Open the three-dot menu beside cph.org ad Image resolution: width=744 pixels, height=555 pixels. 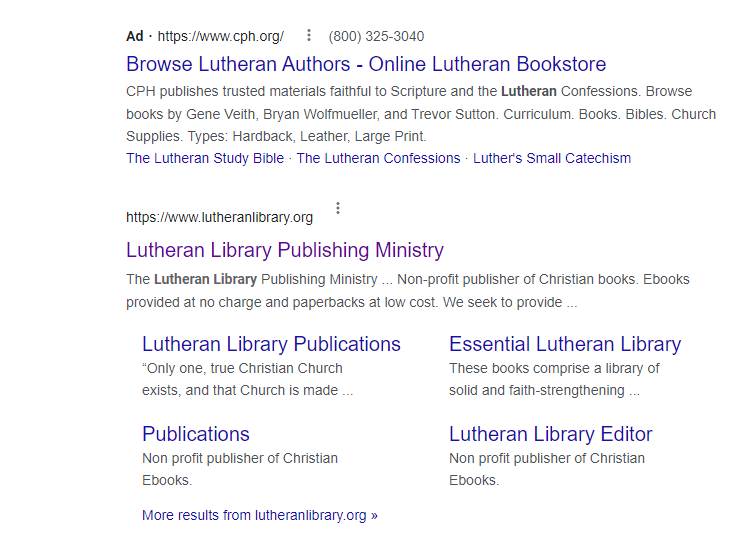(309, 35)
